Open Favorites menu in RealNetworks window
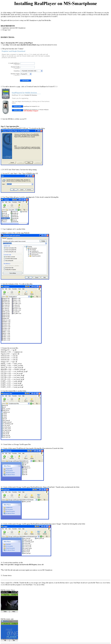The height and width of the screenshot is (644, 111). 15,453
